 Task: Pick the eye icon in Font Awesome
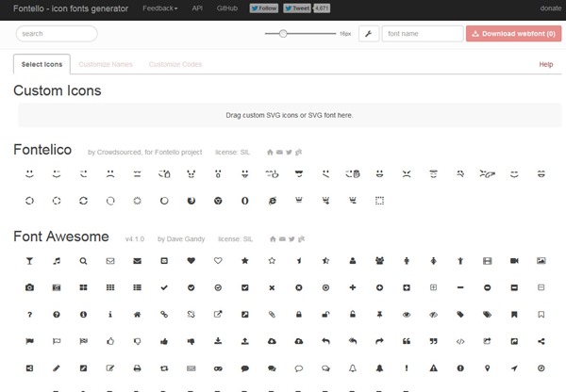pos(407,313)
